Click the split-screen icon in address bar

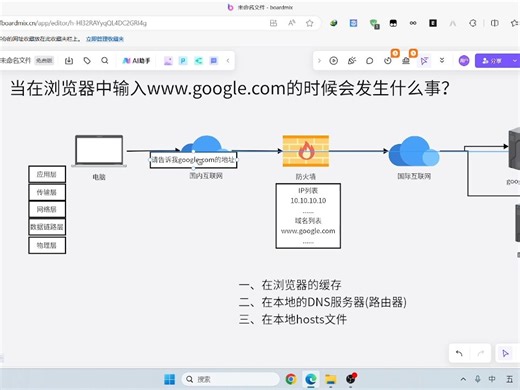[273, 23]
